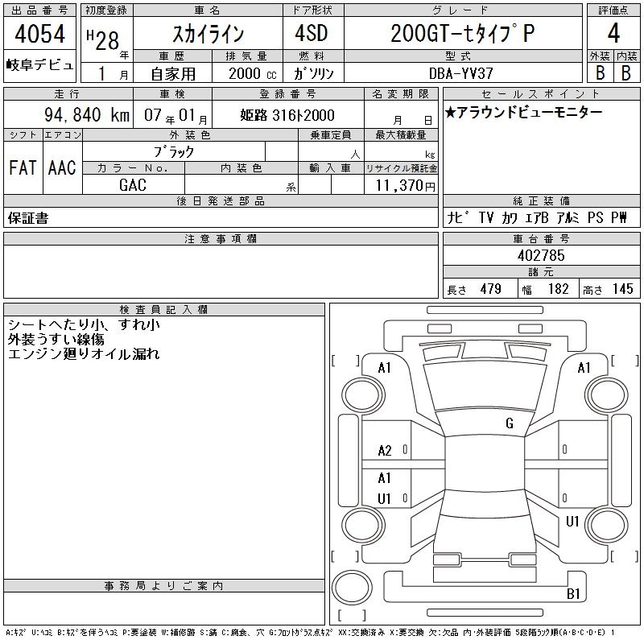Click the registration number 姫路 316ト2000
This screenshot has width=644, height=644.
(287, 115)
